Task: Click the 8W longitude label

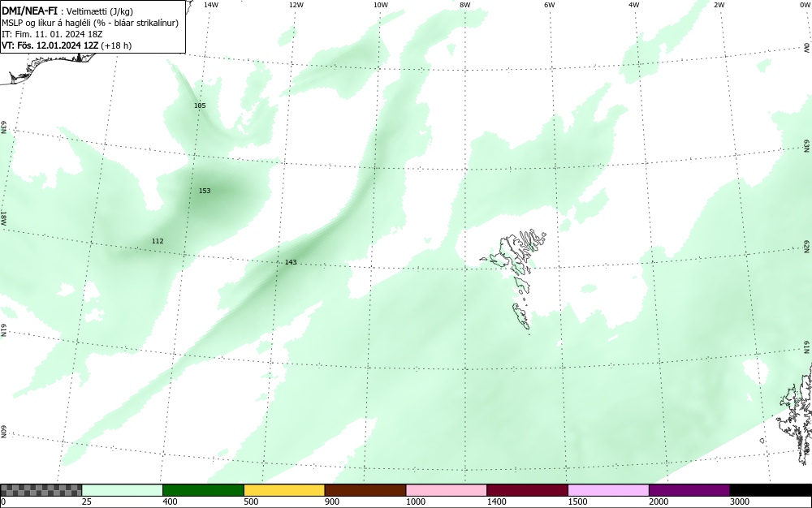Action: point(465,5)
